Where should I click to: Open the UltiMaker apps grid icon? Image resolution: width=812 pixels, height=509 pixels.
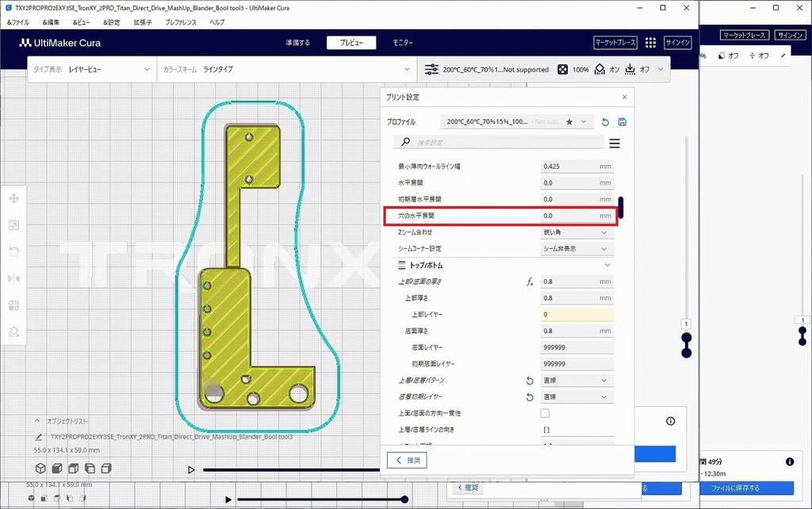650,43
